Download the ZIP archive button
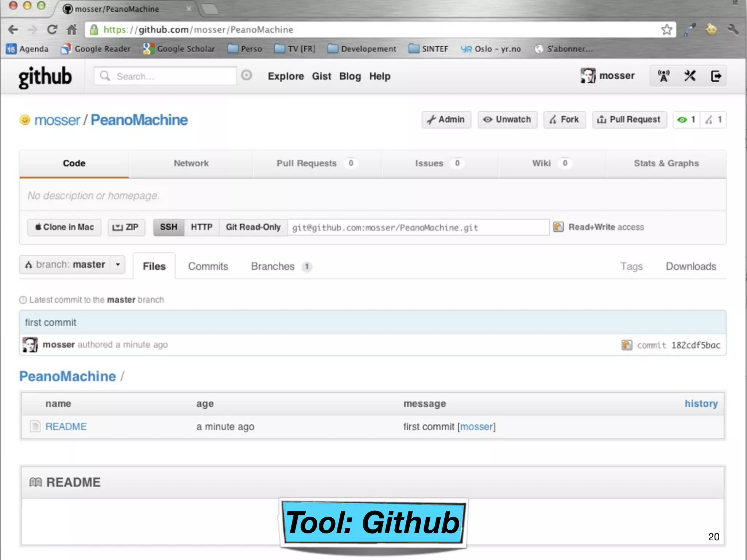Viewport: 747px width, 560px height. pos(126,227)
